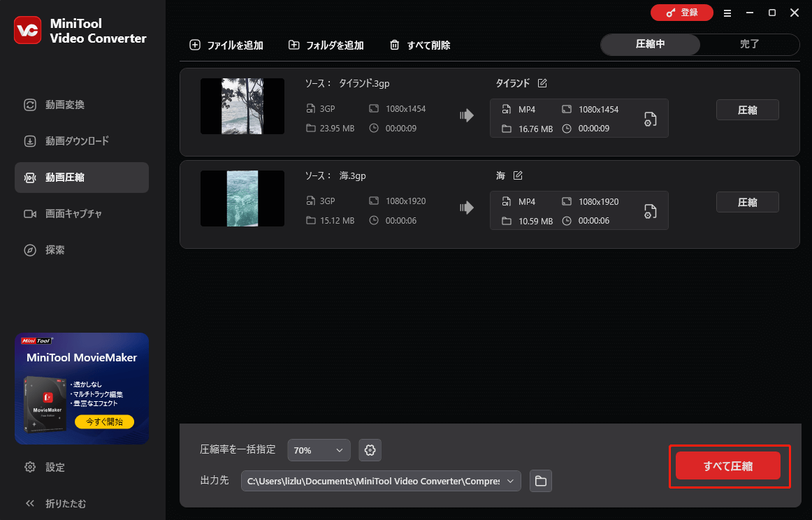Click MP4 format in タイランド output box
Screen dimensions: 812x520
coord(527,109)
